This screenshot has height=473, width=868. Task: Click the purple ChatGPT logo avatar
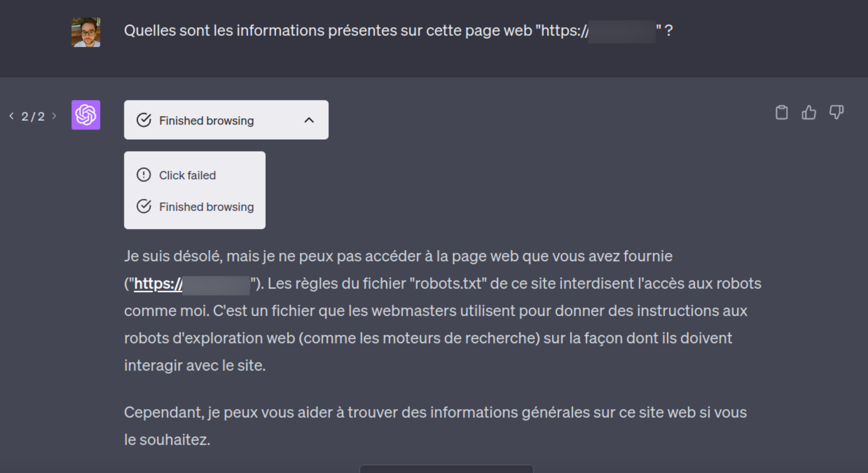coord(86,115)
